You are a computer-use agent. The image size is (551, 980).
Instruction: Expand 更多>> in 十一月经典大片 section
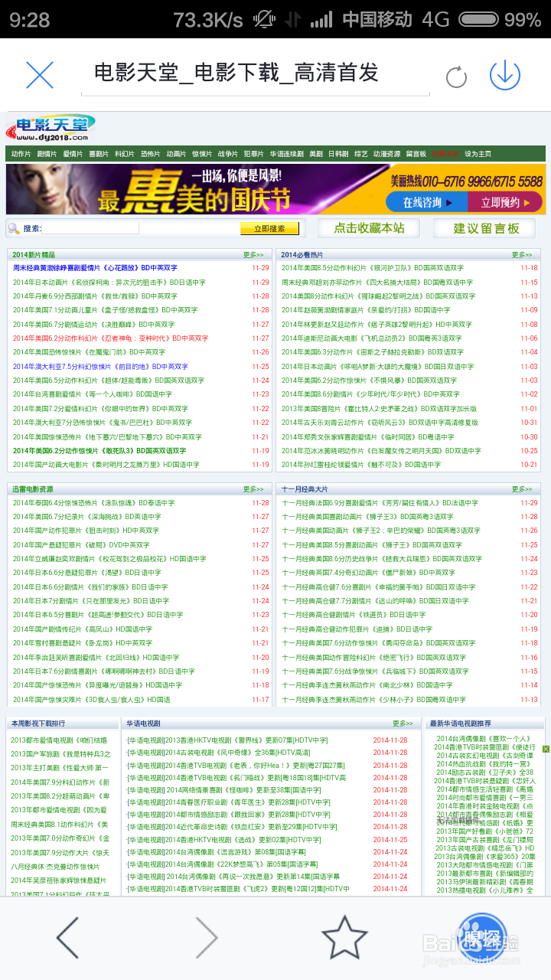[x=522, y=488]
